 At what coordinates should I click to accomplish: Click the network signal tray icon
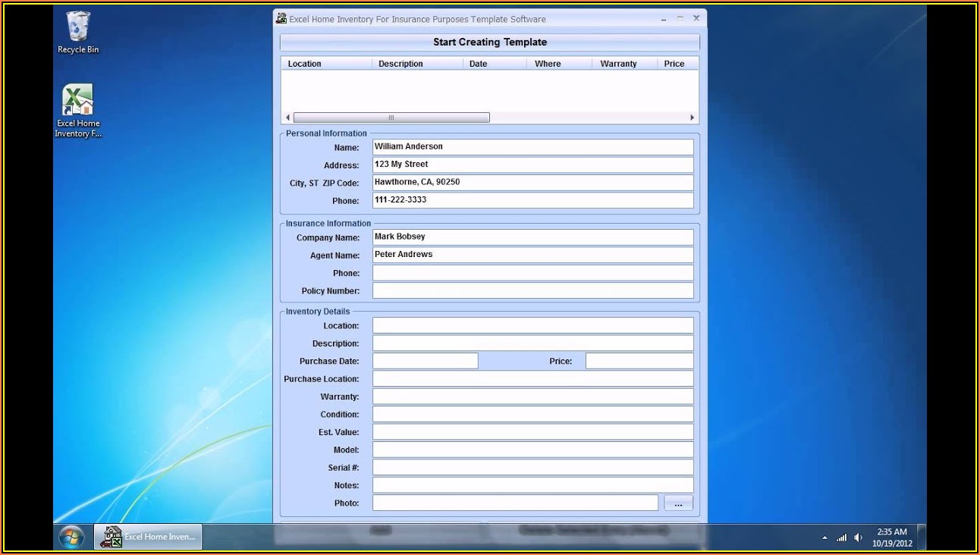pos(841,538)
